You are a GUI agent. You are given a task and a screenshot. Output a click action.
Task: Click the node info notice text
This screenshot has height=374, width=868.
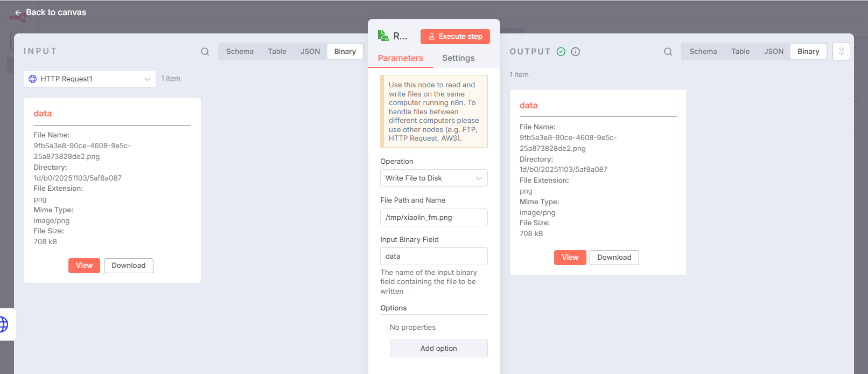pyautogui.click(x=434, y=112)
